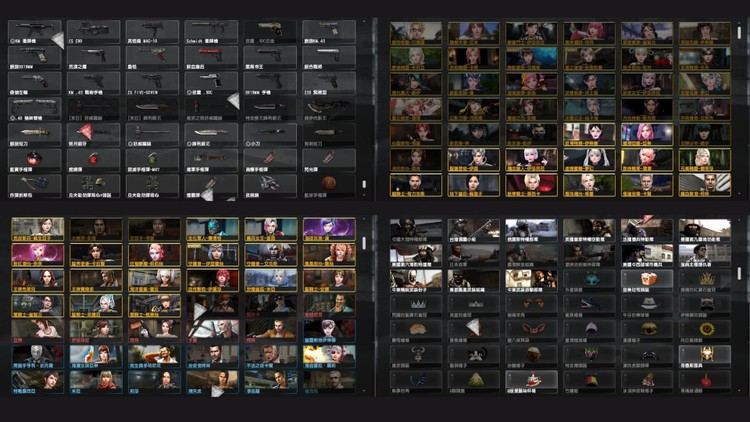Image resolution: width=750 pixels, height=422 pixels.
Task: Choose the basketball grenade item
Action: 329,187
